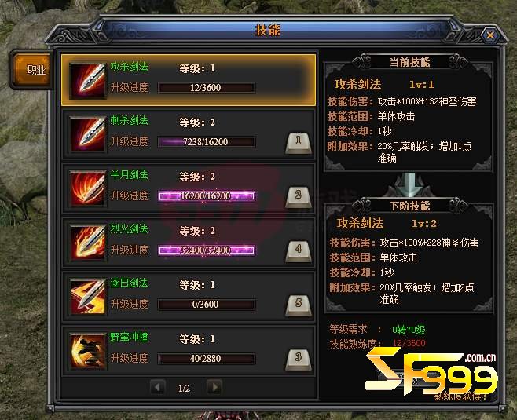Select the 烈火剑法 flaming sword icon

[88, 243]
